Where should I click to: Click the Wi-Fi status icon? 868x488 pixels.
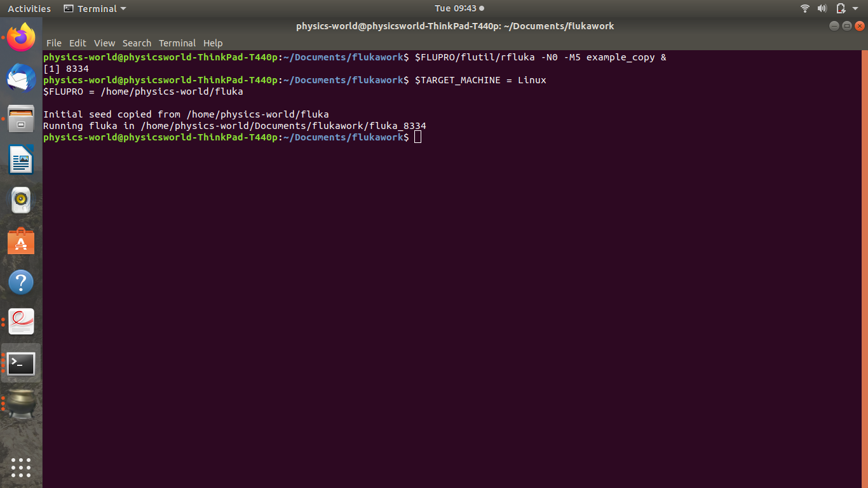[x=805, y=8]
